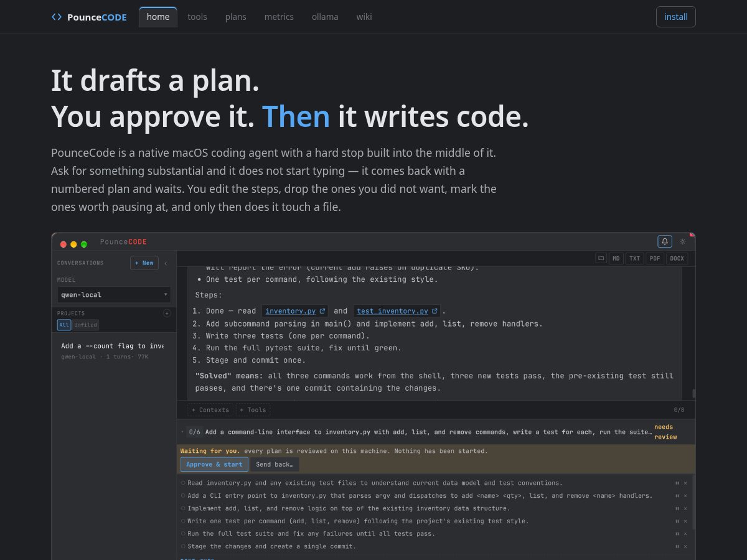Export conversation as PDF

click(655, 258)
